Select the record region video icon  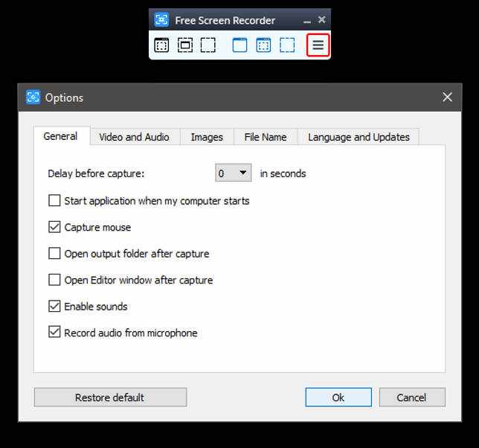[287, 45]
